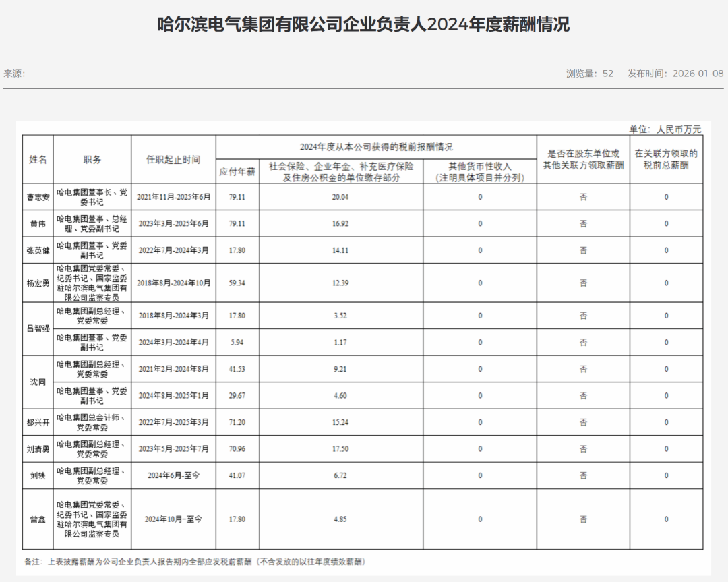Viewport: 728px width, 582px height.
Task: Click the 职务 column header
Action: coord(92,160)
